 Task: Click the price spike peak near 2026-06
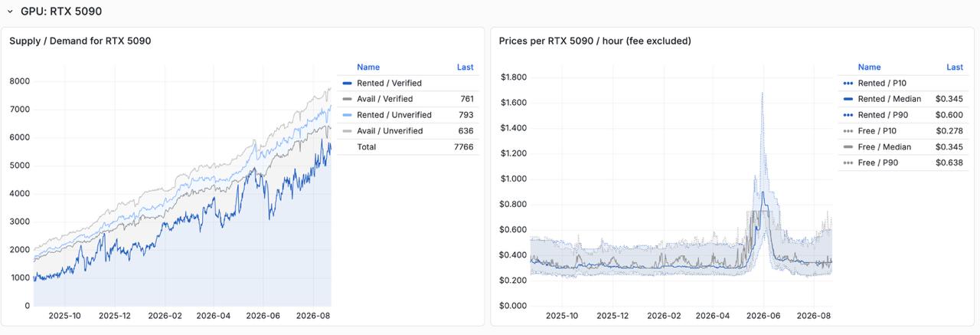(x=762, y=93)
